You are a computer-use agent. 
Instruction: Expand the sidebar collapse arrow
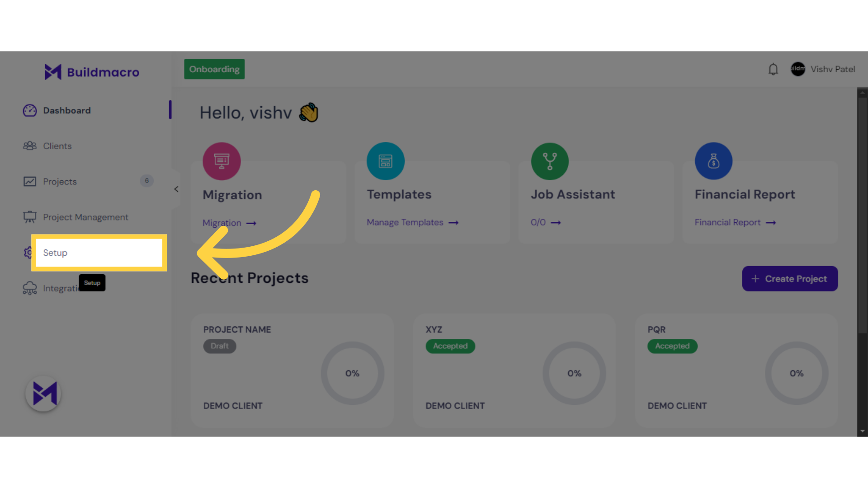point(175,189)
